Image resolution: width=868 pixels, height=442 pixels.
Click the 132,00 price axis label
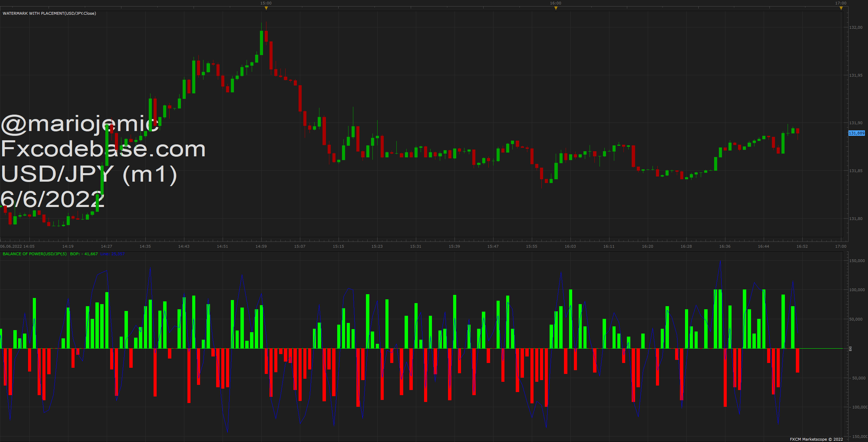point(856,27)
